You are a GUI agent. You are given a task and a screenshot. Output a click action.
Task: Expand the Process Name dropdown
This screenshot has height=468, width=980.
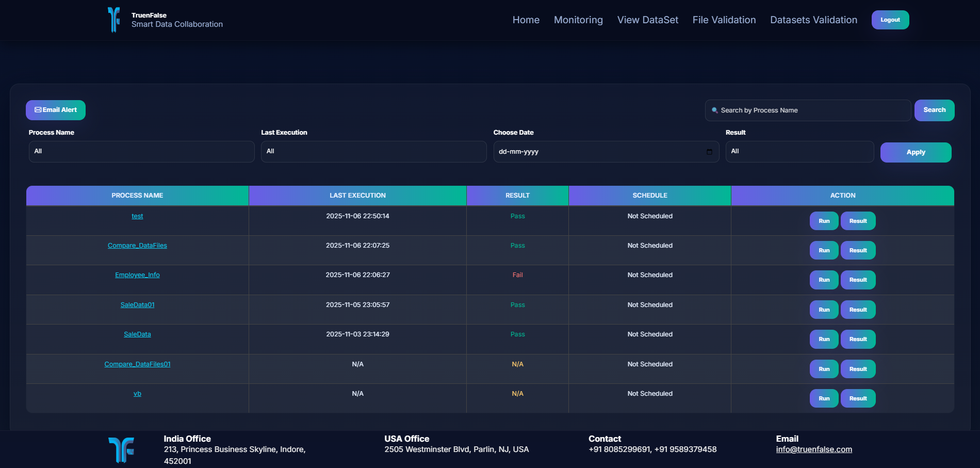tap(142, 152)
